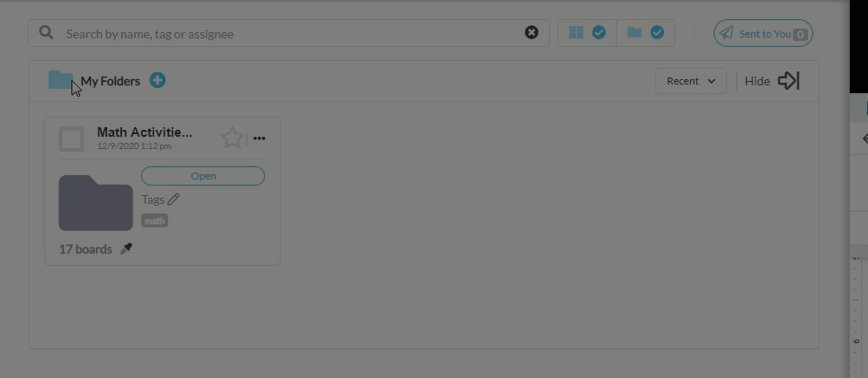Star the Math Activities folder
This screenshot has width=868, height=378.
[x=232, y=138]
